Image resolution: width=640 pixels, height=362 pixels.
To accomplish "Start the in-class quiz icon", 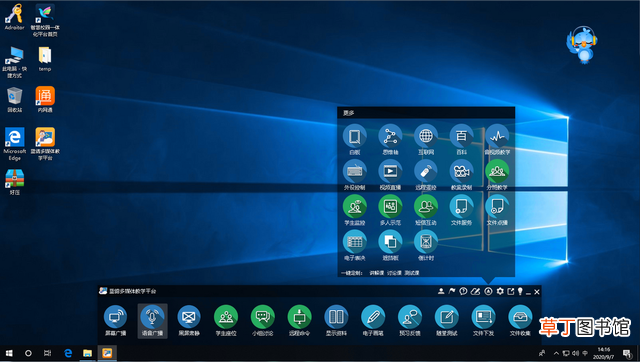I will [x=447, y=317].
